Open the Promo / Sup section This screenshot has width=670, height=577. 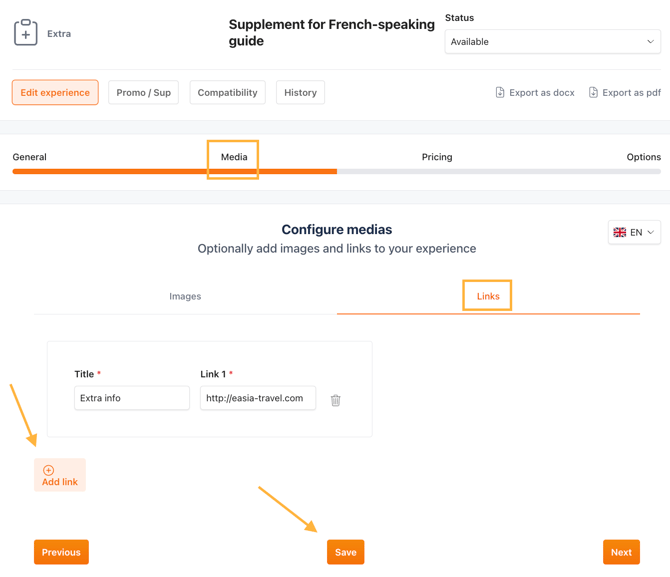(x=143, y=93)
